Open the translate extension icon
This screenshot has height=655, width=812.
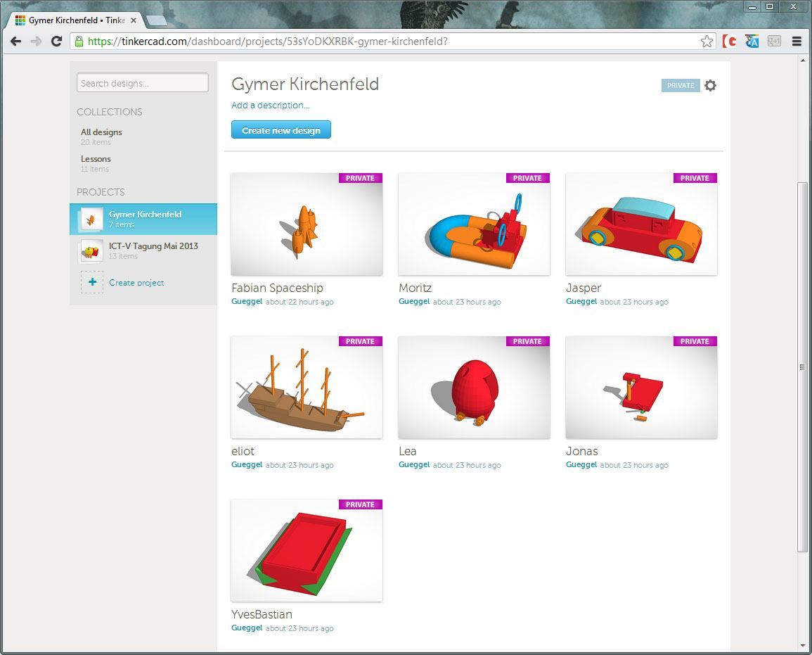coord(752,42)
